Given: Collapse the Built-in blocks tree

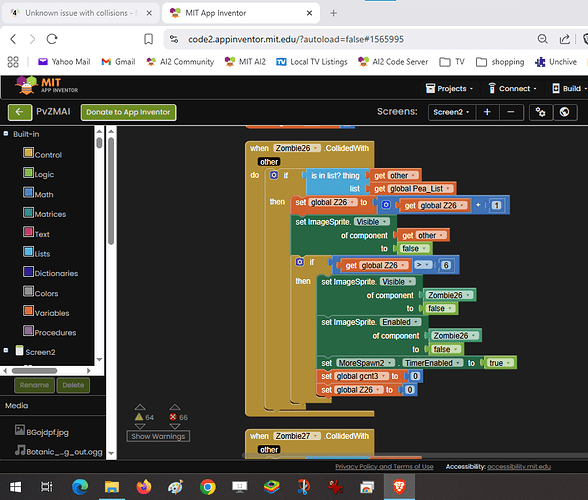Looking at the screenshot, I should point(6,134).
